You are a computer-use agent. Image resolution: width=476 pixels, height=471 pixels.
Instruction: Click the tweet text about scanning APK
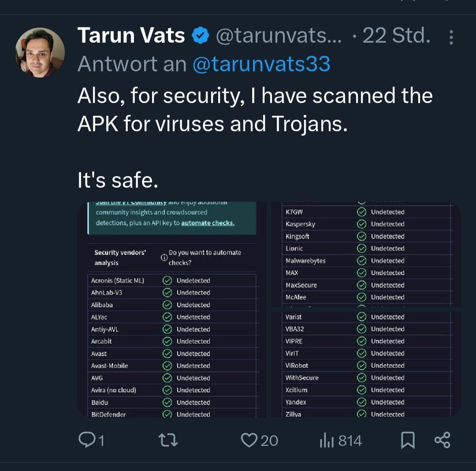tap(255, 110)
